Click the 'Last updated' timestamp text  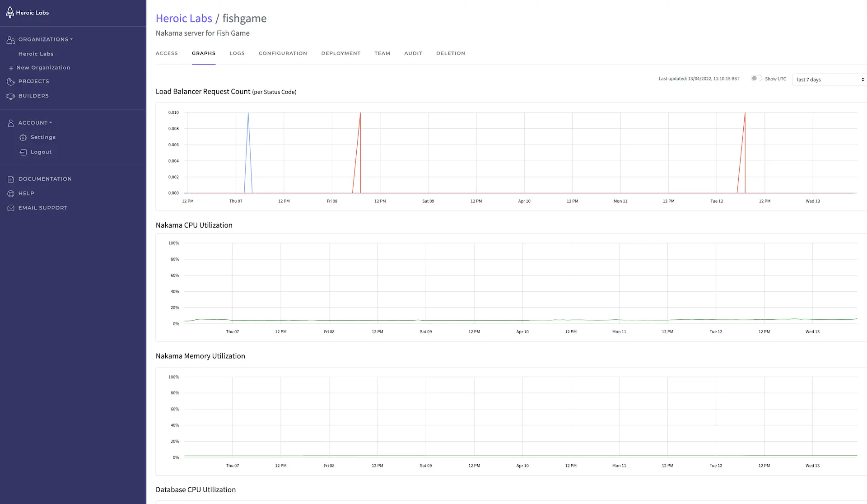tap(699, 79)
